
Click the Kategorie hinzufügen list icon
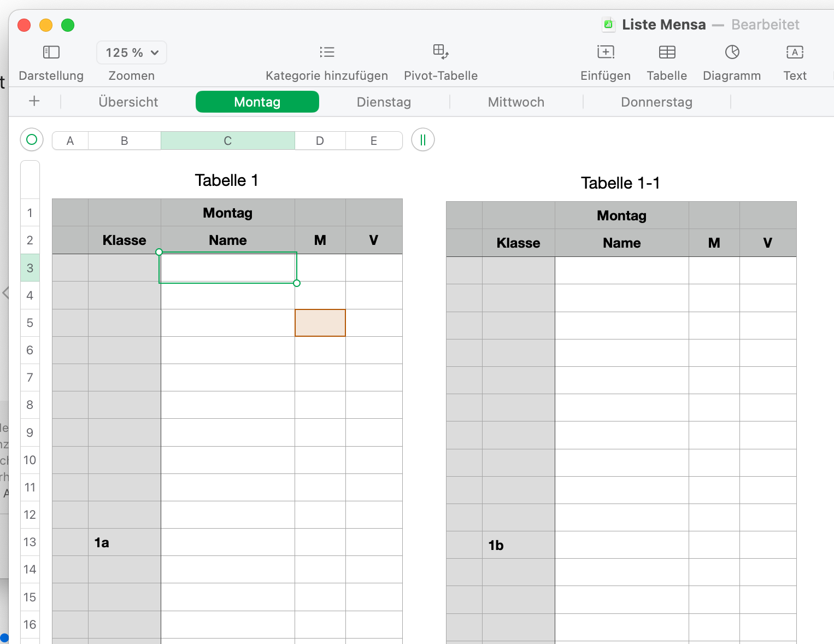point(327,52)
